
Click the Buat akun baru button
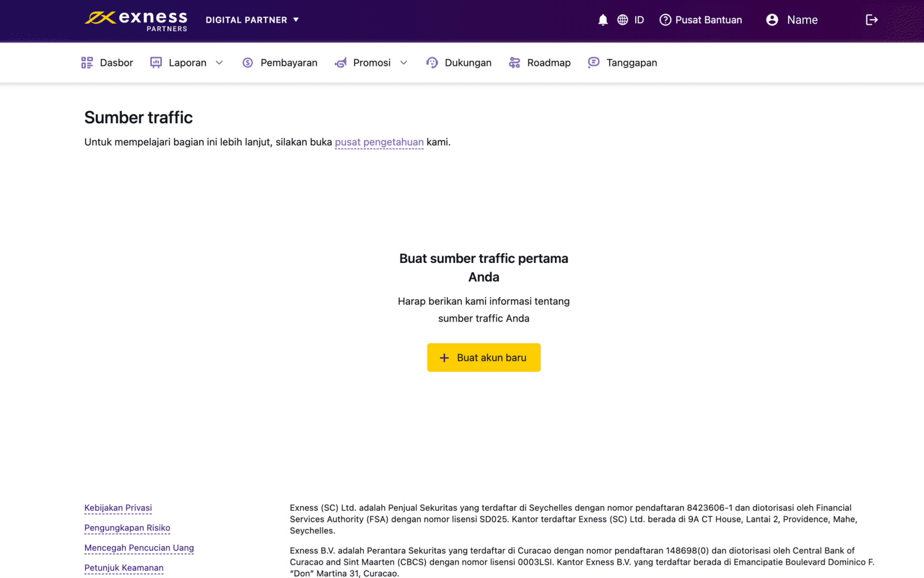click(484, 357)
